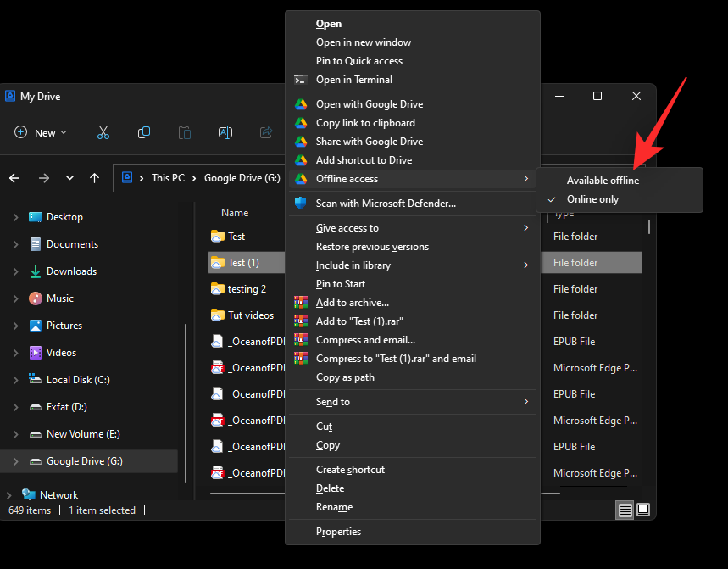Click WinRAR icon beside Add to "Test (1).rar"

click(x=301, y=321)
